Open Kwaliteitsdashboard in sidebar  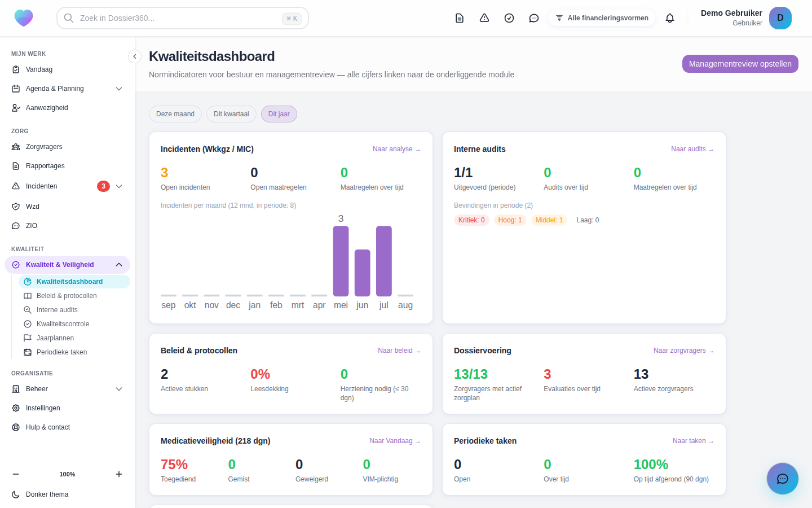tap(74, 282)
